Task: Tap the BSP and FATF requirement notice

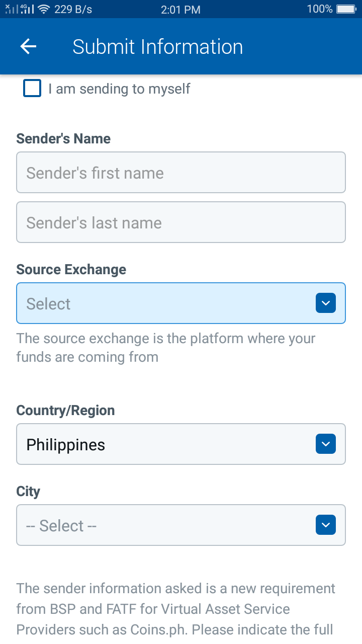Action: (176, 609)
